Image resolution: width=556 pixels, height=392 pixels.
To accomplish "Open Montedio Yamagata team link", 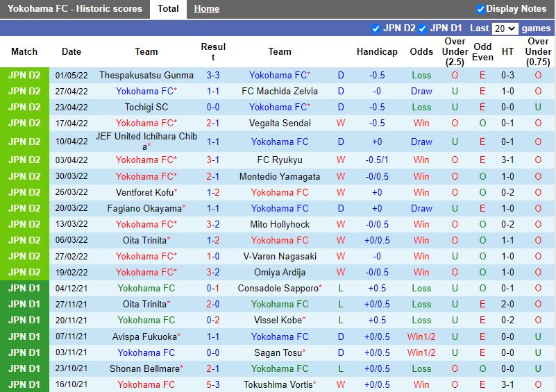I will click(x=280, y=176).
